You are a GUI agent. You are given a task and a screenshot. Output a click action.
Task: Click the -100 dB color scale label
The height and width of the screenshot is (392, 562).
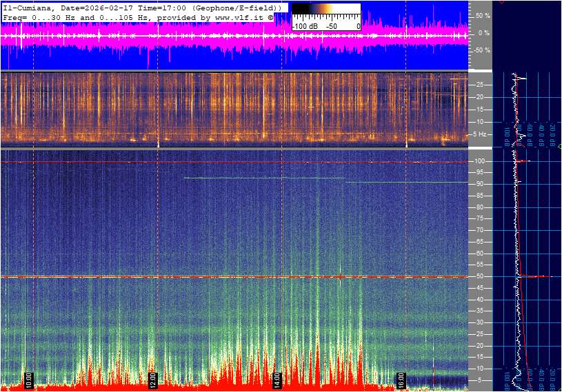(x=304, y=26)
